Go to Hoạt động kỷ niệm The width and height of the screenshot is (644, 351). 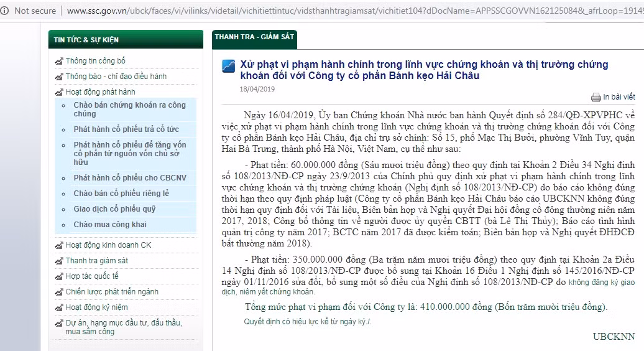(x=96, y=307)
